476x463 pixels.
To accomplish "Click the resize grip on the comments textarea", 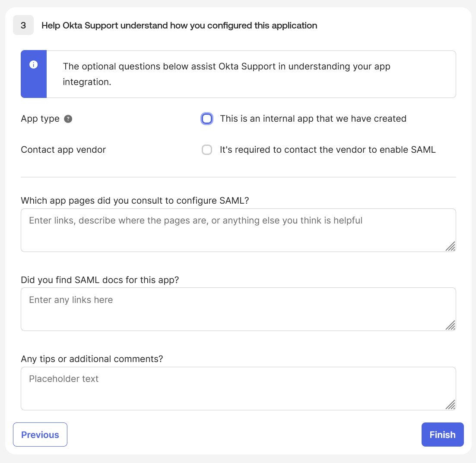I will [451, 405].
